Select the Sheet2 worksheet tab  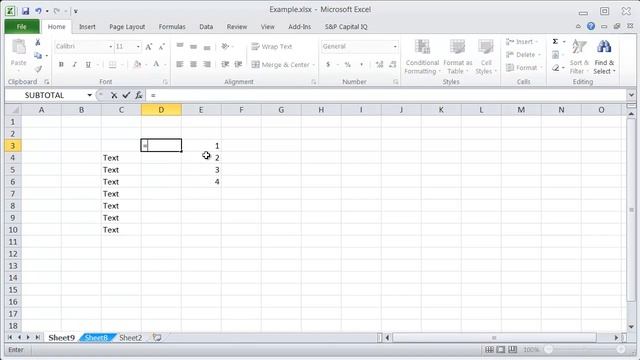coord(130,338)
